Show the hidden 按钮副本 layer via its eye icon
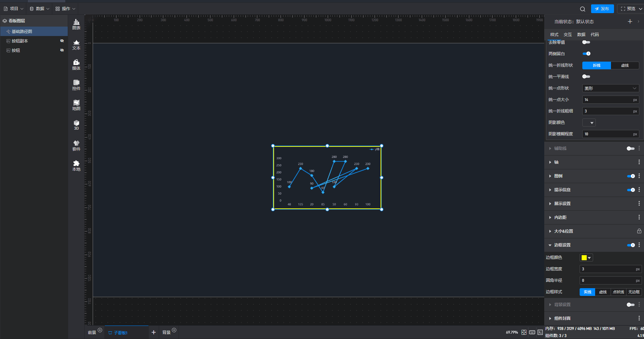 [62, 41]
